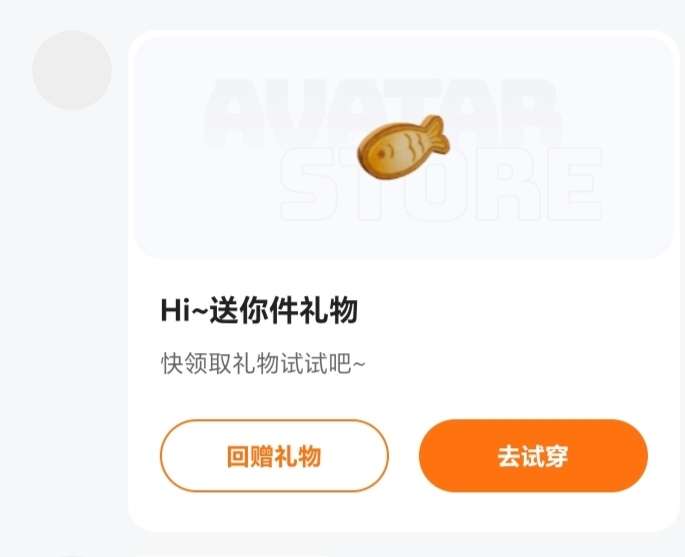
Task: Click the outlined STORE watermark text
Action: point(441,184)
